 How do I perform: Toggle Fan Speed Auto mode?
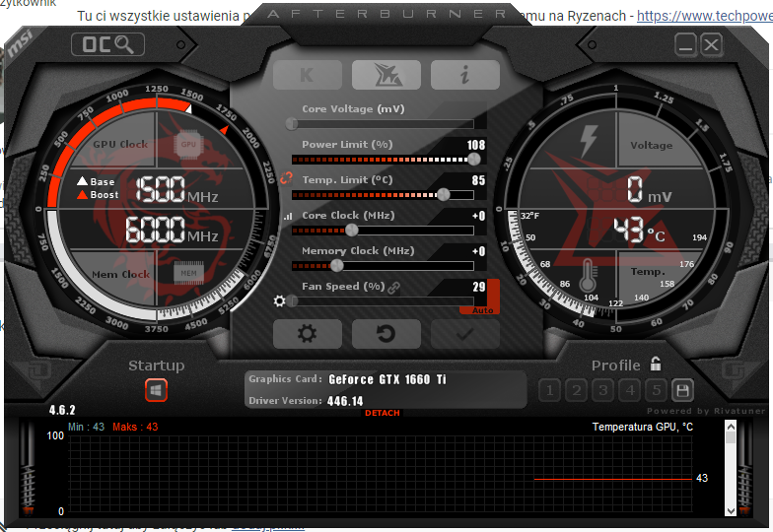click(x=483, y=309)
